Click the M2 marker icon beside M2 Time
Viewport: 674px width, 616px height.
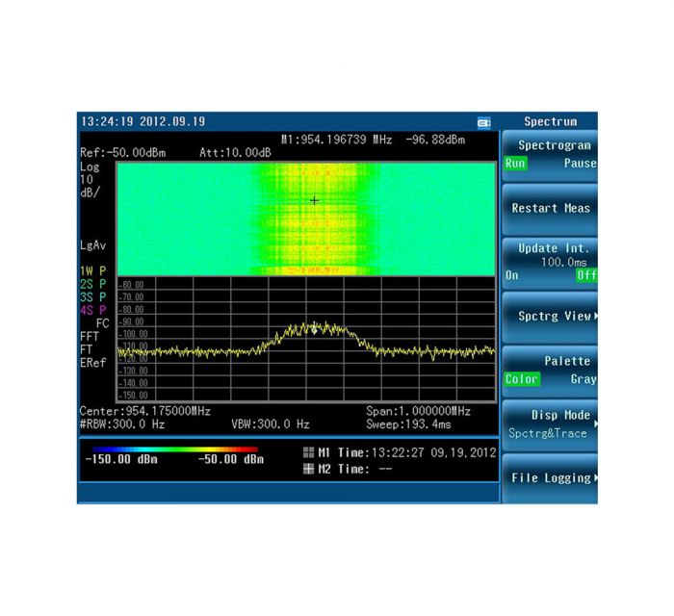coord(308,468)
